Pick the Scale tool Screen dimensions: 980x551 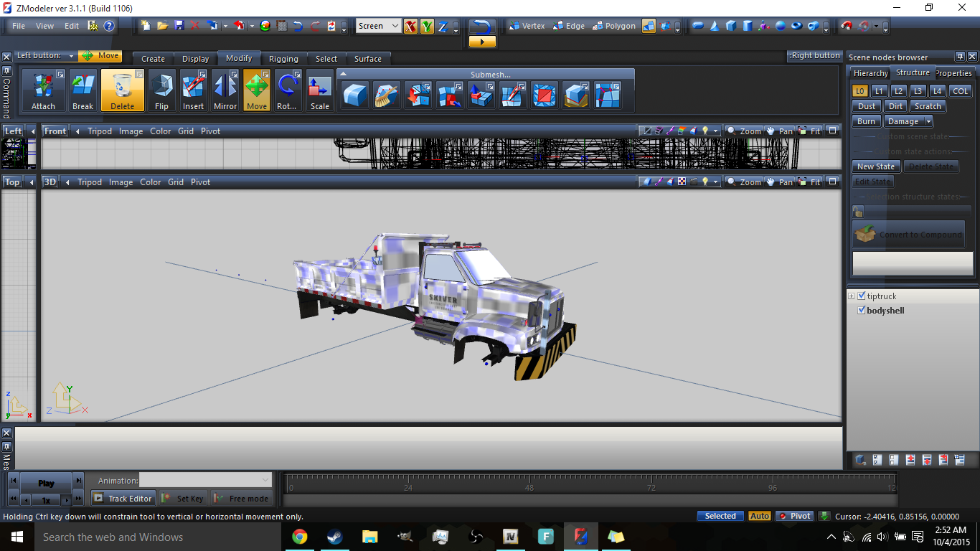pyautogui.click(x=319, y=90)
